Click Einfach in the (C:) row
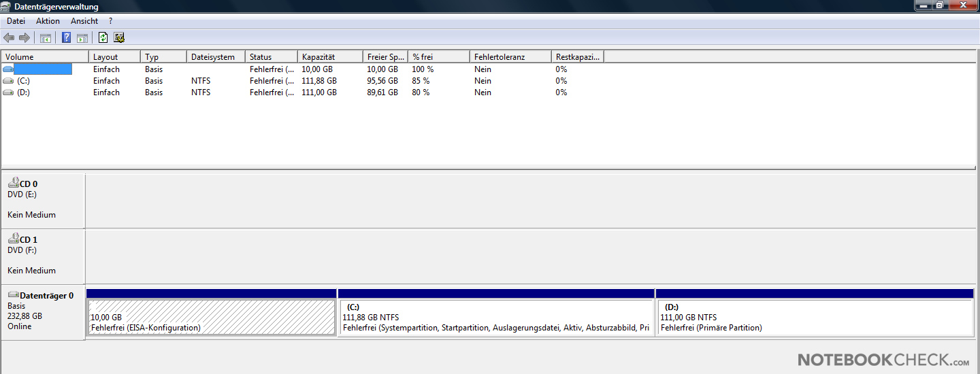Viewport: 980px width, 374px height. [106, 81]
